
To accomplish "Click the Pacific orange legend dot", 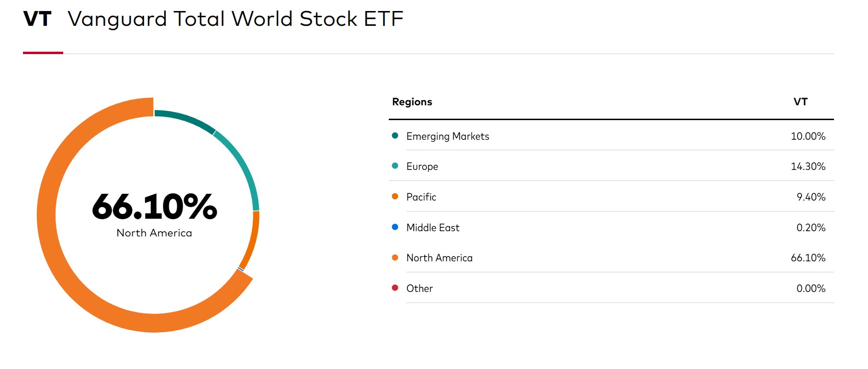I will point(395,196).
